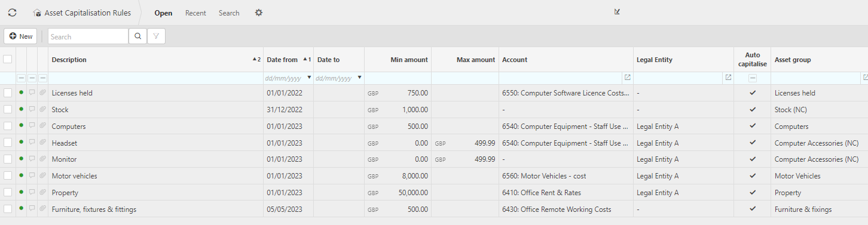Image resolution: width=868 pixels, height=225 pixels.
Task: Open comment icon for Stock row
Action: (32, 109)
